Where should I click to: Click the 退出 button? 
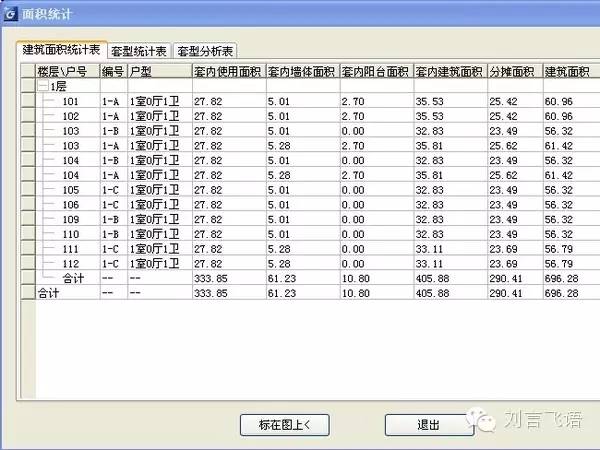tap(429, 425)
